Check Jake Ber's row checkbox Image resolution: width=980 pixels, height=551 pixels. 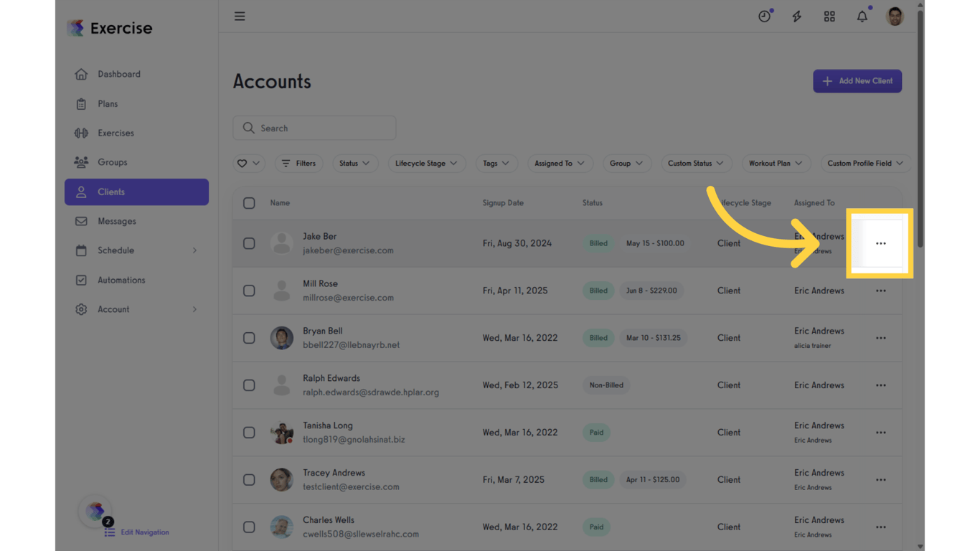(x=249, y=243)
